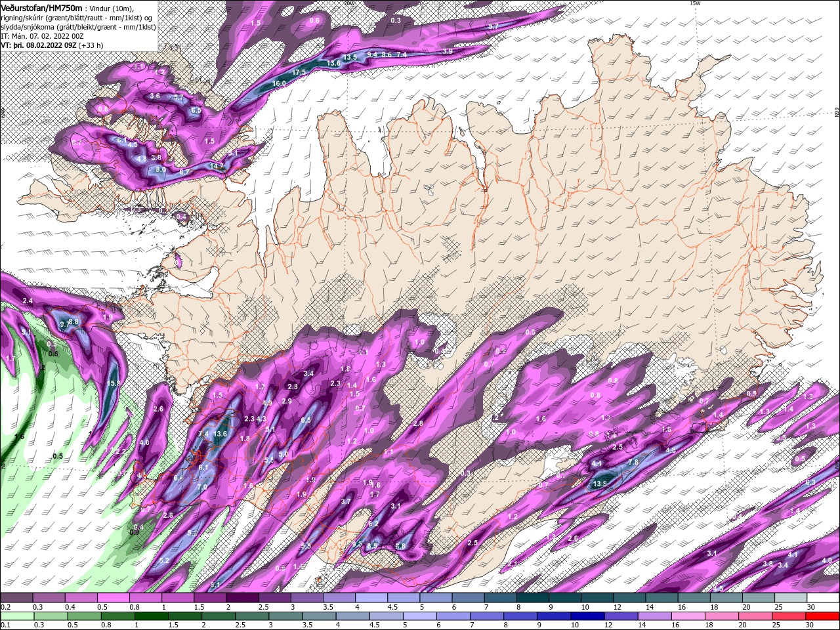Click the 15W longitude label
Image resolution: width=840 pixels, height=630 pixels.
tap(696, 3)
